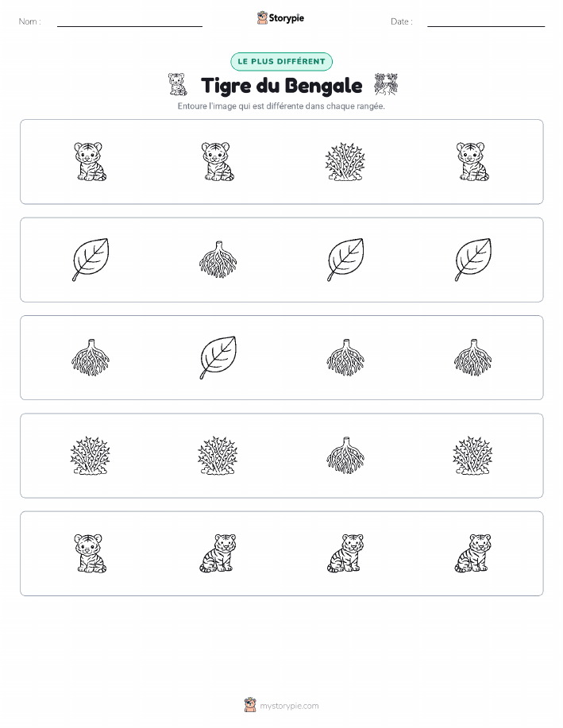The height and width of the screenshot is (728, 563).
Task: Pick the leaf image in third row
Action: tap(218, 357)
